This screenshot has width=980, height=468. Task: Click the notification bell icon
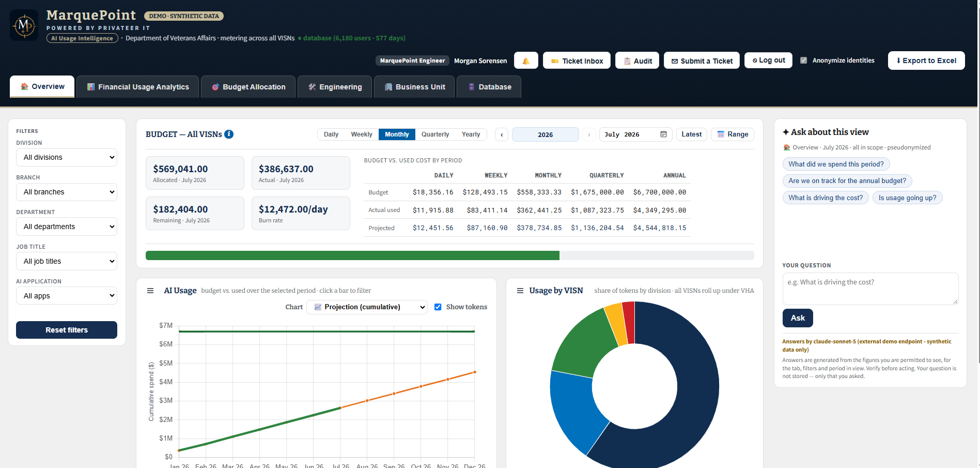point(526,61)
